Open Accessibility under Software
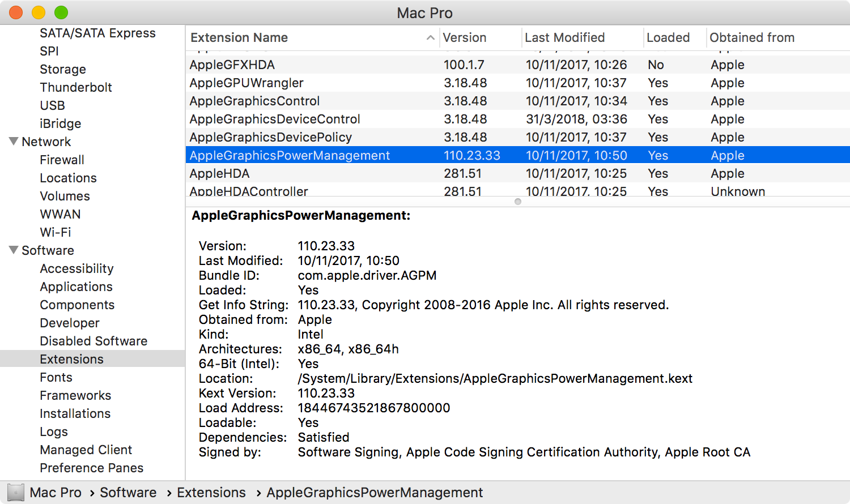Image resolution: width=850 pixels, height=504 pixels. click(x=76, y=268)
